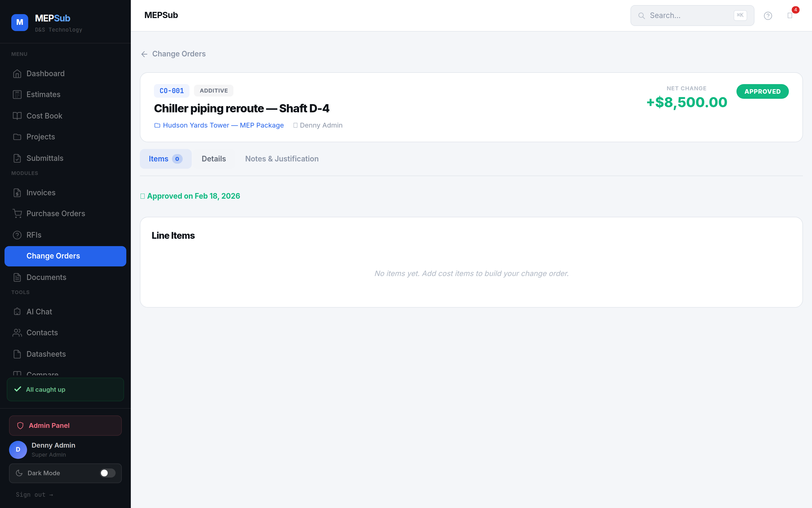This screenshot has height=508, width=812.
Task: Click the Cost Book open-book icon
Action: 17,116
